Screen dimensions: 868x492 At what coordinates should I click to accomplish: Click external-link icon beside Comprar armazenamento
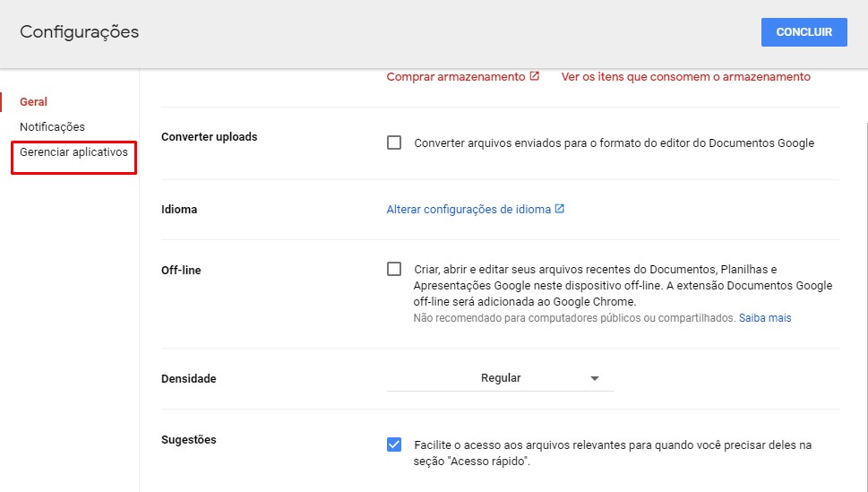click(x=534, y=76)
